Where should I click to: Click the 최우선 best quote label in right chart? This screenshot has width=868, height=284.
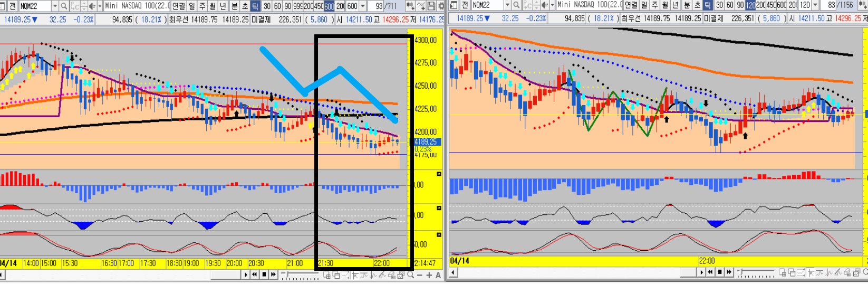(x=631, y=18)
